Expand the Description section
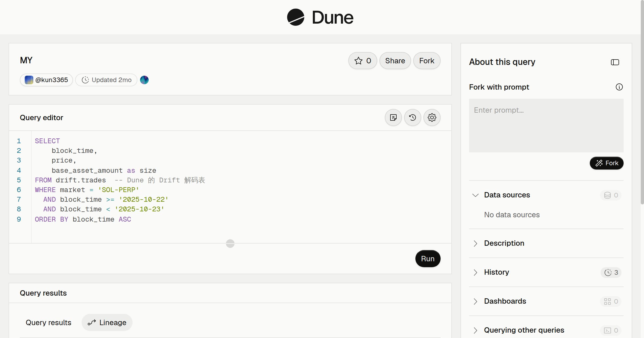Image resolution: width=644 pixels, height=338 pixels. (475, 243)
